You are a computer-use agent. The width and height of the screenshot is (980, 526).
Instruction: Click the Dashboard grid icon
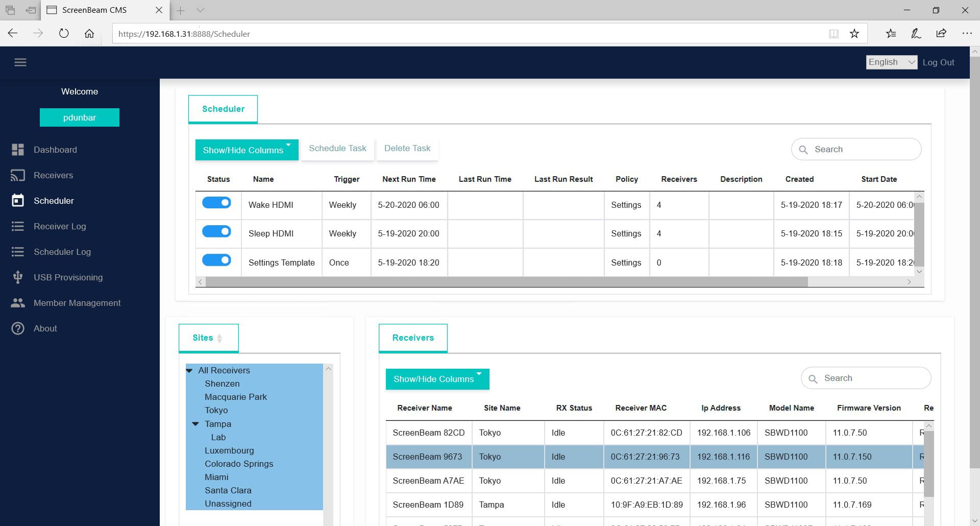[x=18, y=150]
